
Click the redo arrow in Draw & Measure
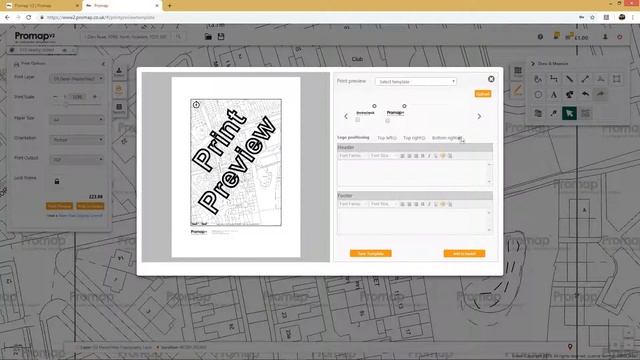(600, 95)
